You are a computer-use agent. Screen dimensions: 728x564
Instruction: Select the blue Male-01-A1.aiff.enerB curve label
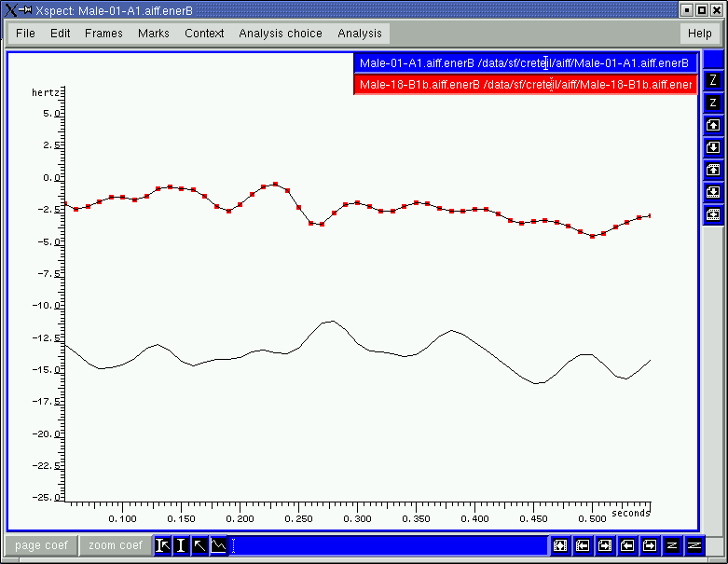tap(525, 63)
